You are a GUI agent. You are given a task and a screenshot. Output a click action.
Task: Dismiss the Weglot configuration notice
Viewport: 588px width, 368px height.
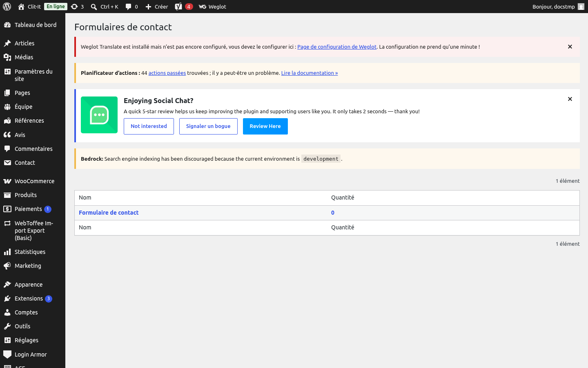point(570,47)
